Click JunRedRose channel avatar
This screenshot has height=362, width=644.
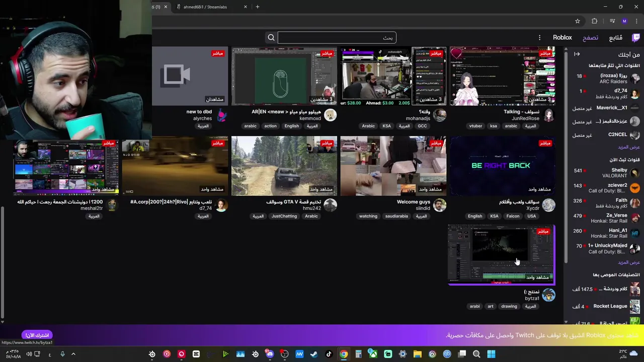(548, 115)
